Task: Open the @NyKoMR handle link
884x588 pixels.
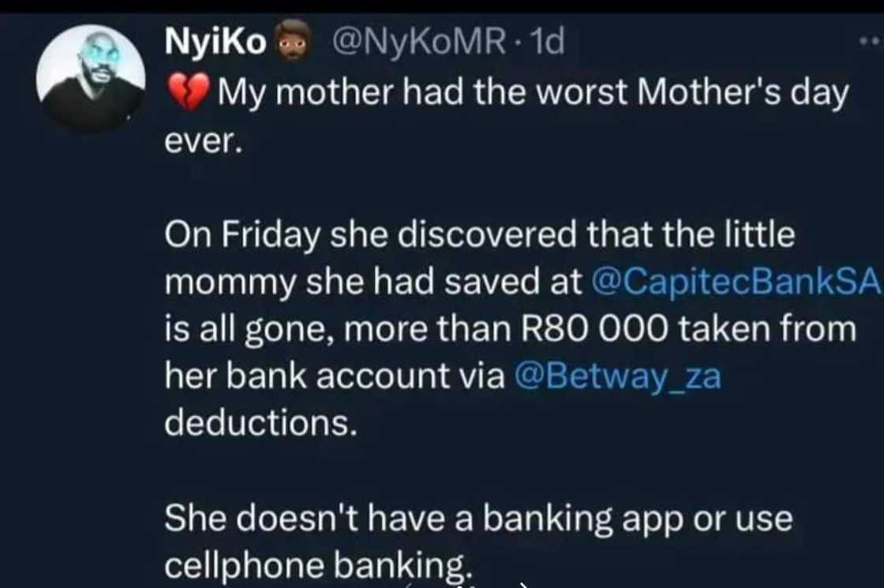Action: (x=418, y=42)
